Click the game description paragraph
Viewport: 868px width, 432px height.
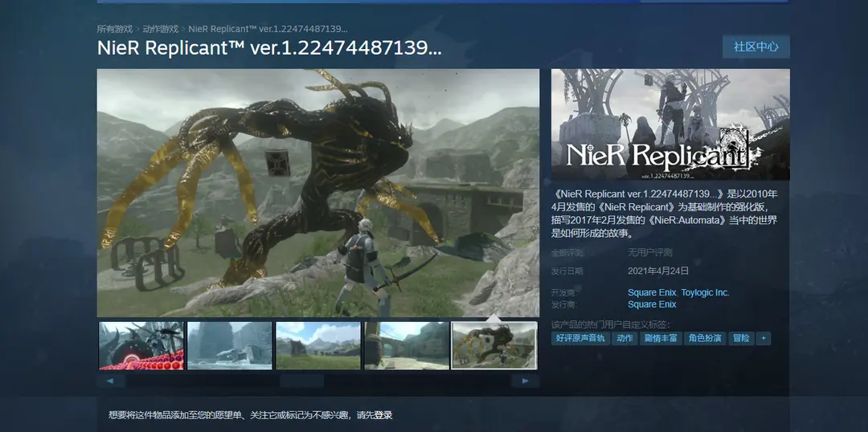point(665,213)
